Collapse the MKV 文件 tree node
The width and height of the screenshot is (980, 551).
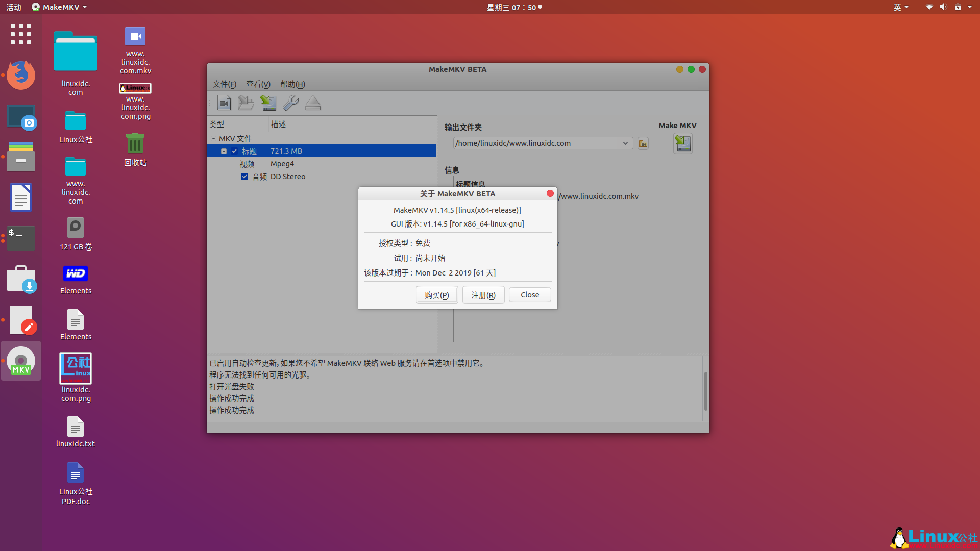(213, 139)
